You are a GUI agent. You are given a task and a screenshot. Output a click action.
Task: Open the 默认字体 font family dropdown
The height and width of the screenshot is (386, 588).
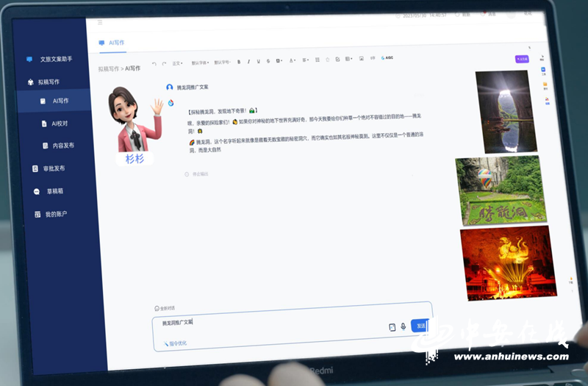pyautogui.click(x=200, y=62)
